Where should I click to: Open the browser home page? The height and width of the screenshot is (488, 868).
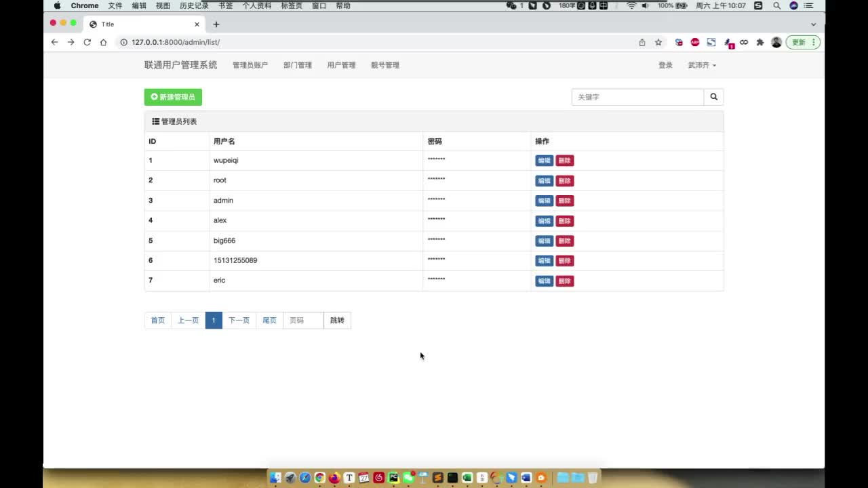click(x=103, y=42)
